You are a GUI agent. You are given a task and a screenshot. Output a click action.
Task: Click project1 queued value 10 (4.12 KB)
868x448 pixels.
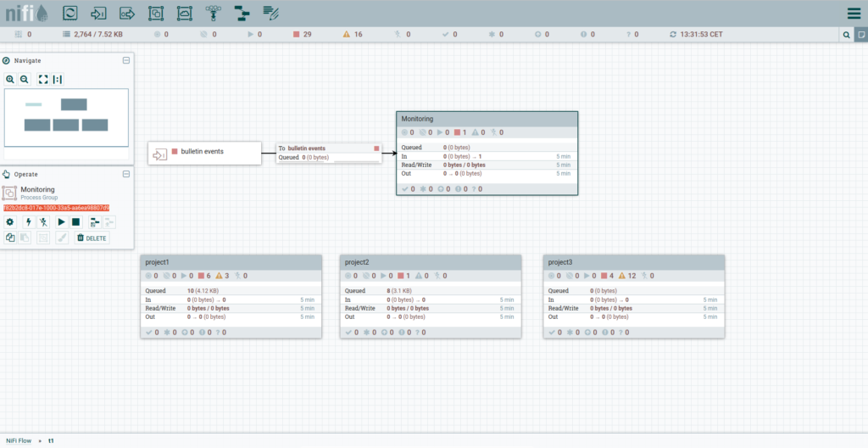coord(203,290)
